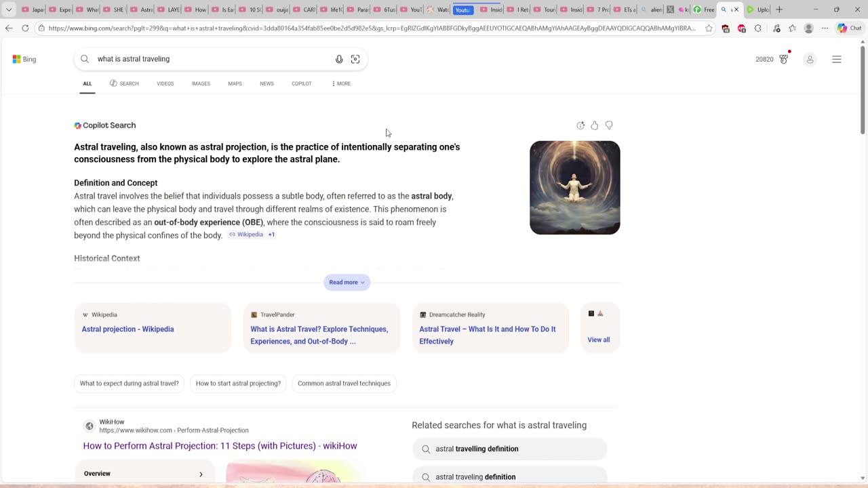This screenshot has height=488, width=868.
Task: Switch to the IMAGES tab
Action: [201, 83]
